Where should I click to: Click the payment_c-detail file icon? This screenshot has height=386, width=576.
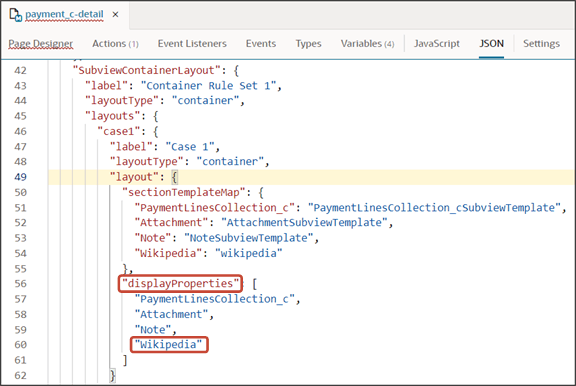(x=15, y=15)
